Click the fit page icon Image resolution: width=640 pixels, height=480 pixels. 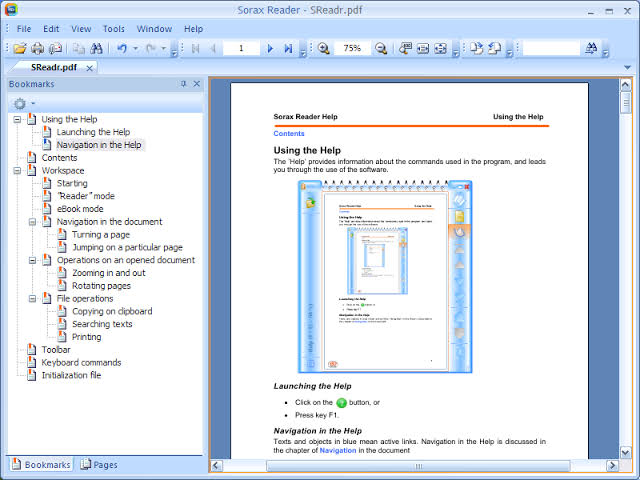[x=440, y=49]
